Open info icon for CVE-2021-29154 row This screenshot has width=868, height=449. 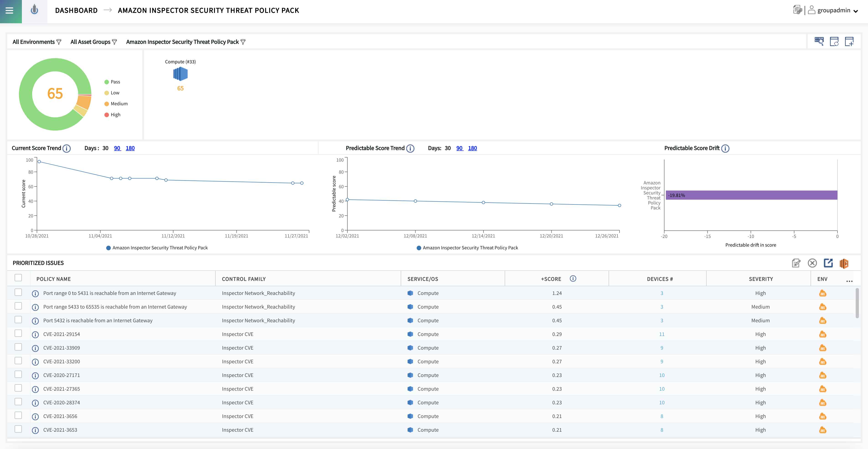35,335
